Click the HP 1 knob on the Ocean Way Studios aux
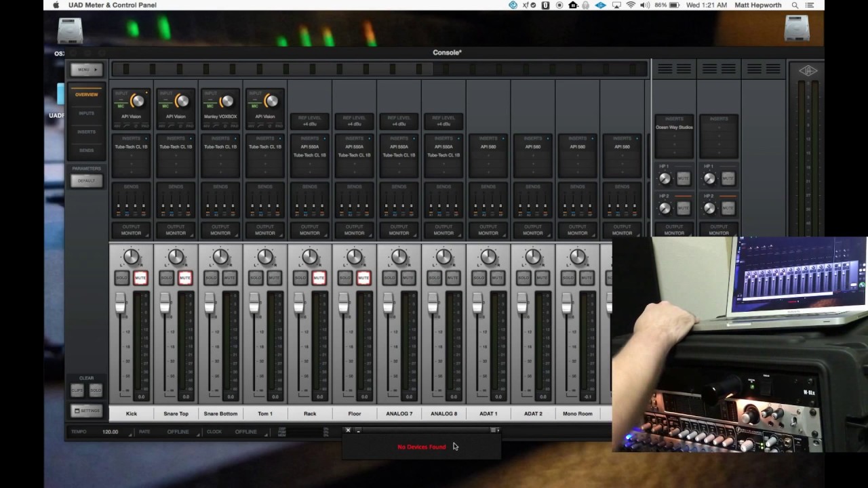The width and height of the screenshot is (868, 488). pyautogui.click(x=665, y=179)
